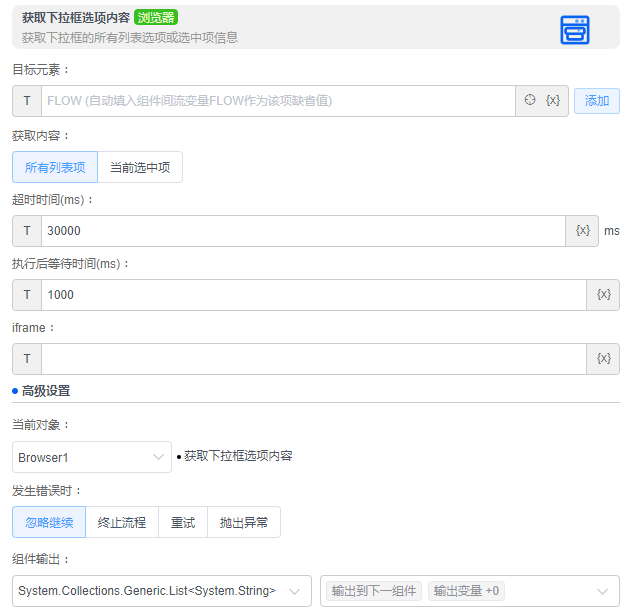The width and height of the screenshot is (630, 611).
Task: Click the timeout field showing 30000
Action: pos(303,231)
